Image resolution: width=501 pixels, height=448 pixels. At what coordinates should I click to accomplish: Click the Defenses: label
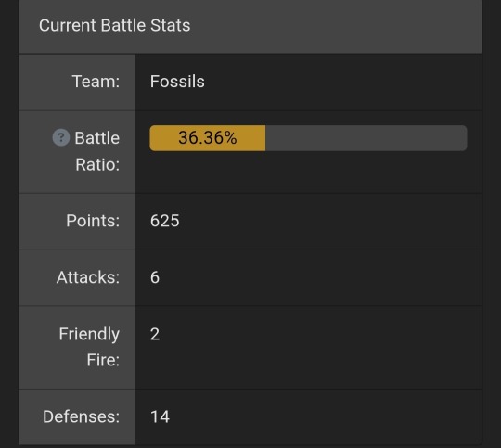point(81,416)
